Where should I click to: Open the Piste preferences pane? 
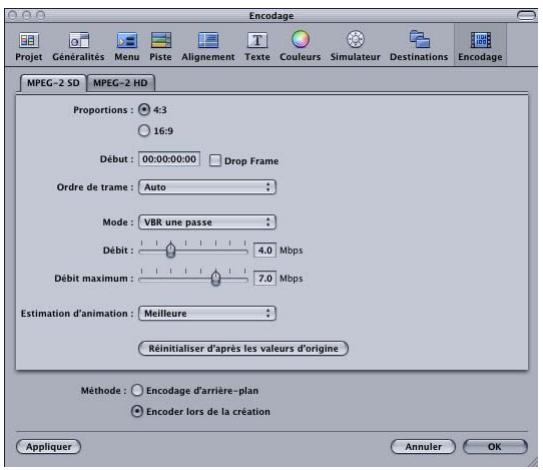pos(160,46)
